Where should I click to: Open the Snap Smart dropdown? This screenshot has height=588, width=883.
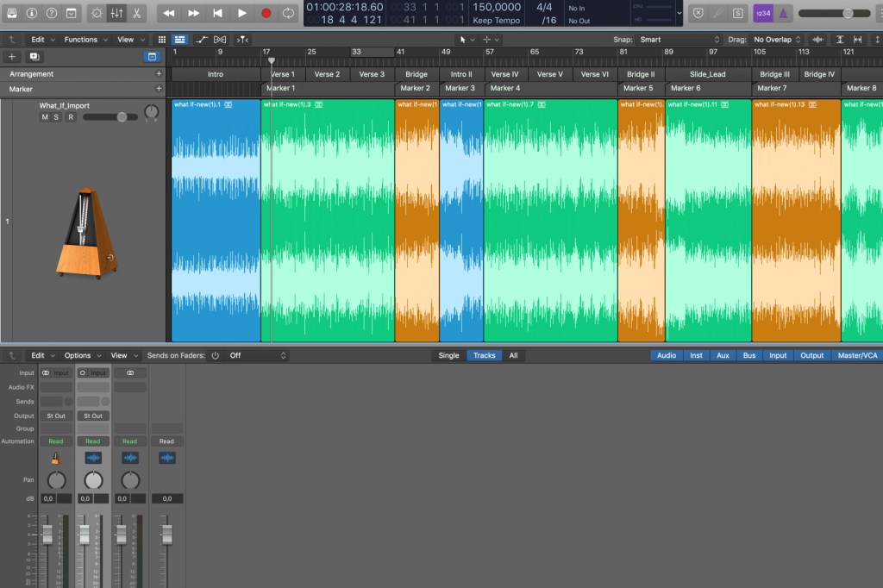(679, 40)
